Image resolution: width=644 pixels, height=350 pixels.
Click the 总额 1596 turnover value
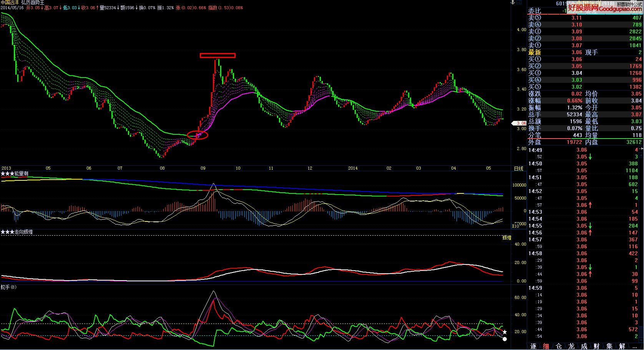pyautogui.click(x=576, y=121)
